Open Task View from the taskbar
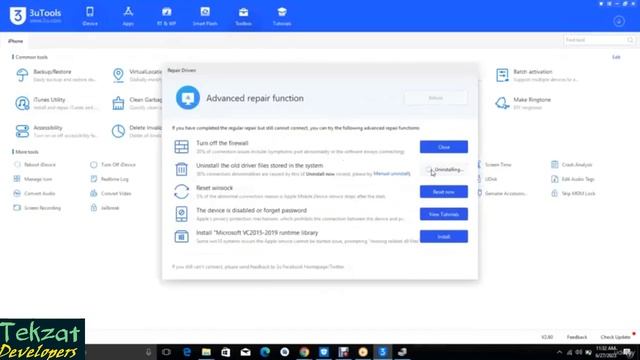The height and width of the screenshot is (360, 640). click(x=166, y=352)
